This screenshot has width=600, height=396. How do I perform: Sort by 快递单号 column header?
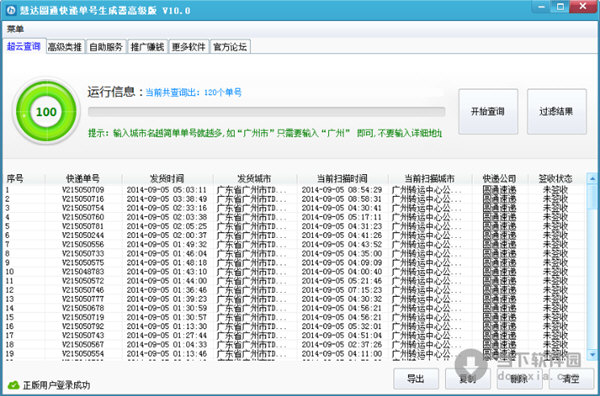point(83,178)
